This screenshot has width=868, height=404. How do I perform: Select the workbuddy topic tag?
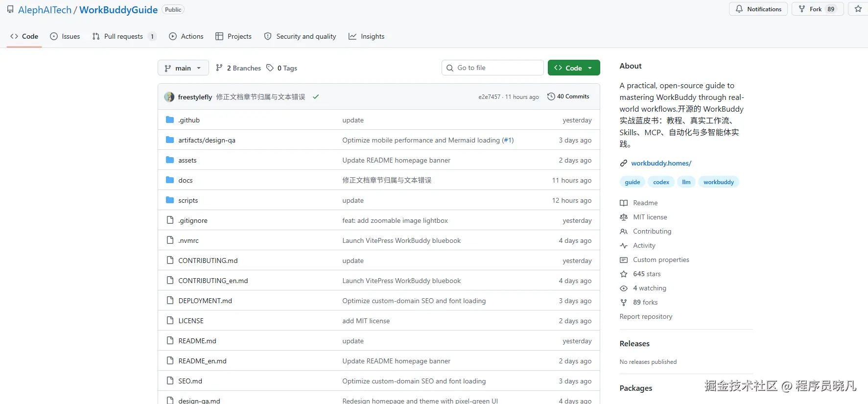pos(719,182)
